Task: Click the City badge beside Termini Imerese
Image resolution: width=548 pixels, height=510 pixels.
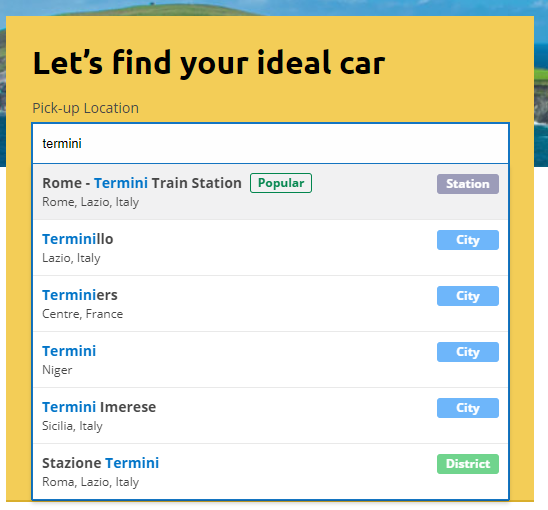Action: 468,408
